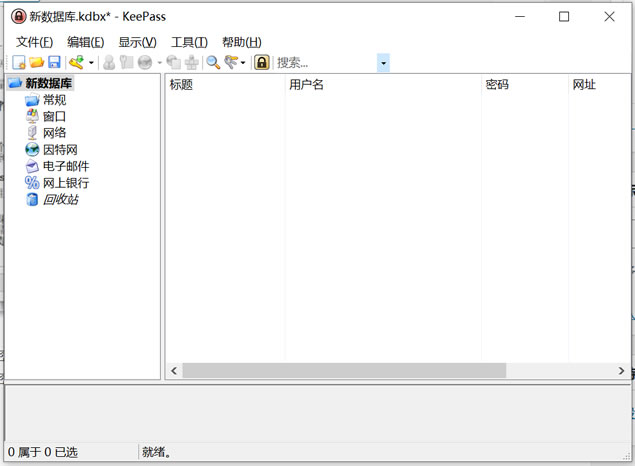
Task: Click the '就绪。' status bar text
Action: pos(156,452)
